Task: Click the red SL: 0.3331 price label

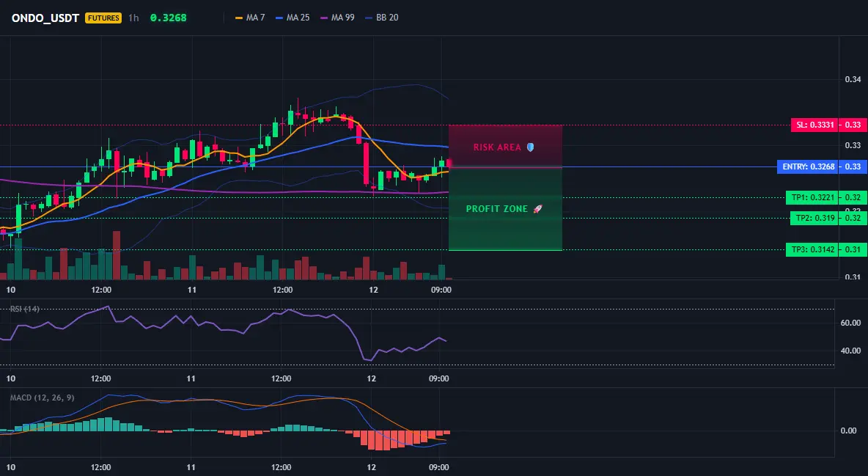Action: 815,125
